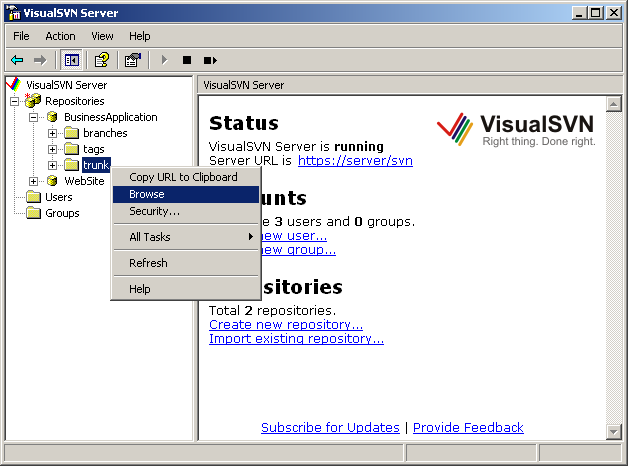Click the new group... link
Image resolution: width=628 pixels, height=466 pixels.
(x=298, y=250)
